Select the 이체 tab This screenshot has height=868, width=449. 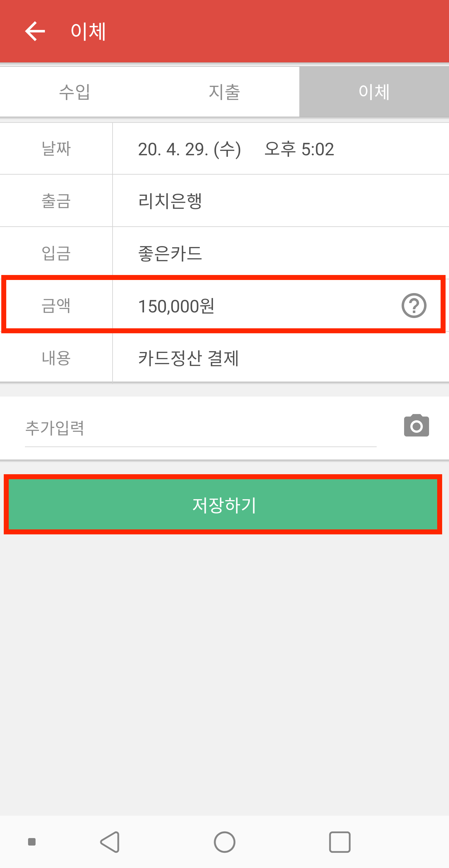tap(374, 92)
